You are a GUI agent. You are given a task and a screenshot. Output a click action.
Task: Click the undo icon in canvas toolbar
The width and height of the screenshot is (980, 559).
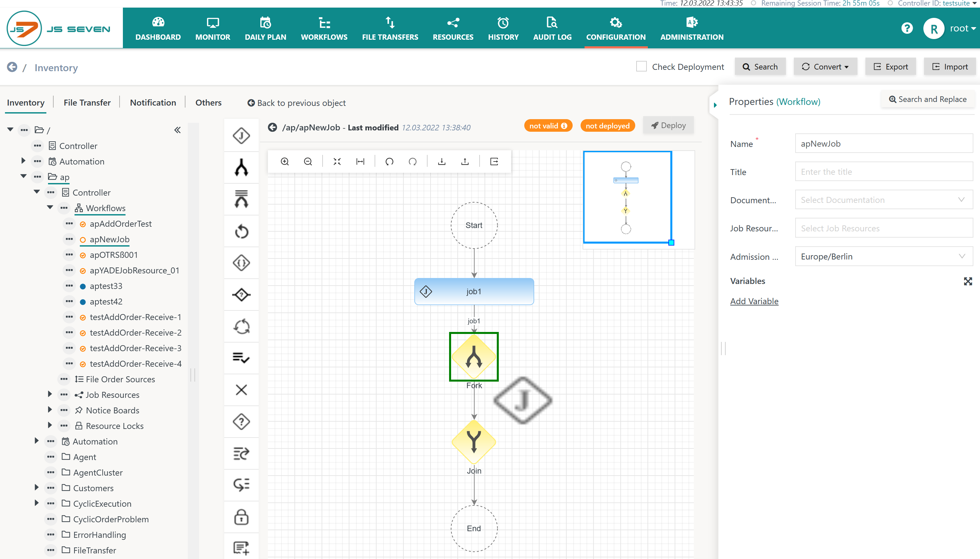389,162
